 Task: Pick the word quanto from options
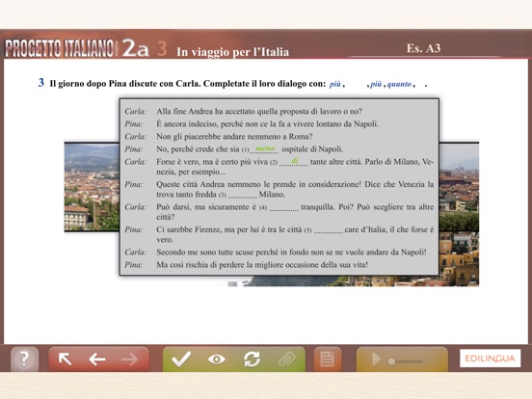[x=399, y=84]
